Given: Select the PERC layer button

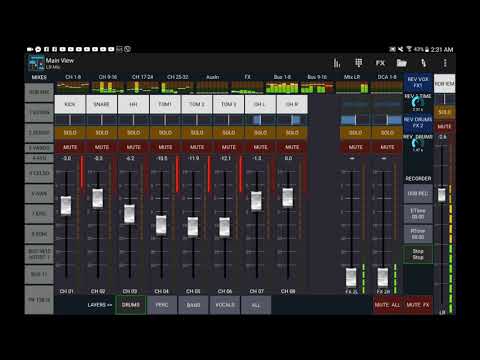Looking at the screenshot, I should (162, 305).
